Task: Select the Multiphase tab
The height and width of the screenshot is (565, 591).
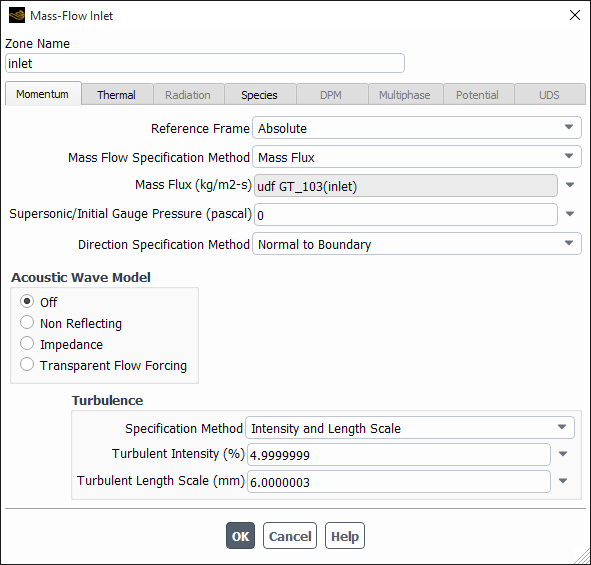Action: pyautogui.click(x=405, y=95)
